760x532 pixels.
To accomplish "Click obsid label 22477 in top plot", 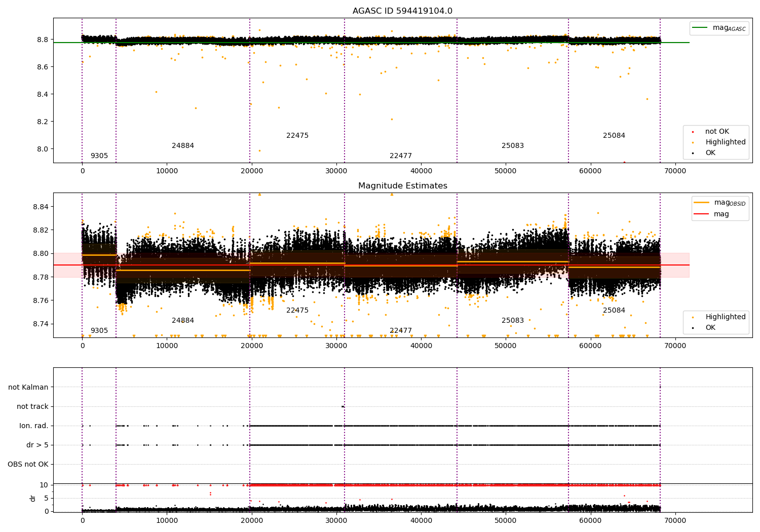I will [401, 156].
